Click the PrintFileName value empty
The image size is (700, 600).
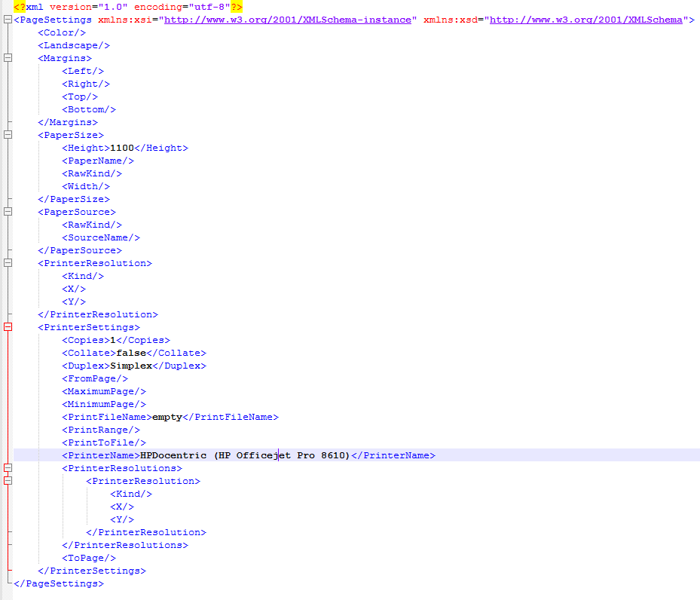[167, 418]
